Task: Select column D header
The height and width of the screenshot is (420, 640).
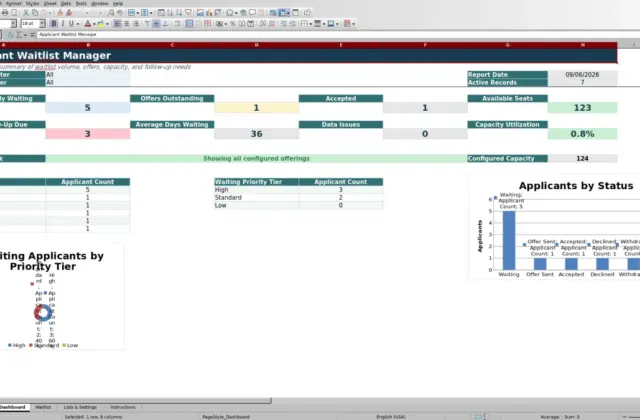Action: click(x=256, y=45)
